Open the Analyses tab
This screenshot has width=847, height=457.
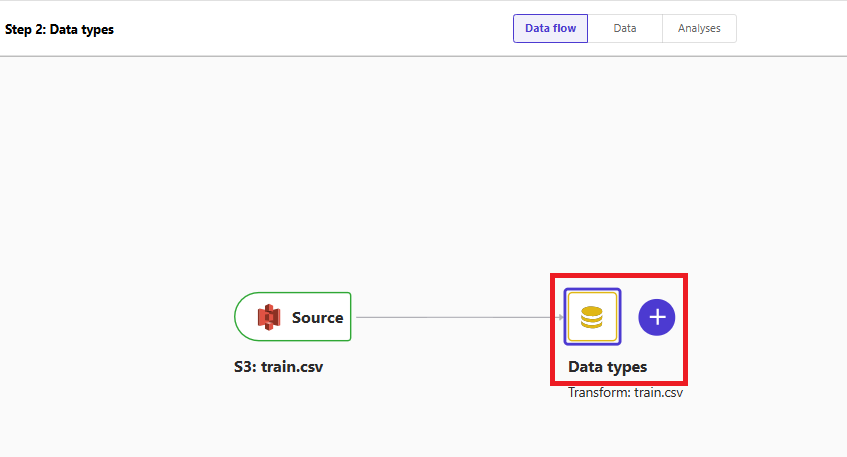click(x=699, y=29)
